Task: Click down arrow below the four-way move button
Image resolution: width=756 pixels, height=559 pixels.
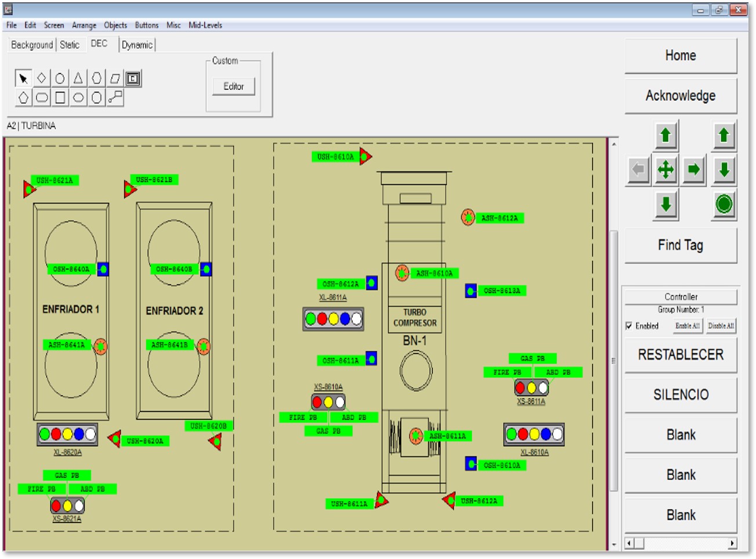Action: point(666,204)
